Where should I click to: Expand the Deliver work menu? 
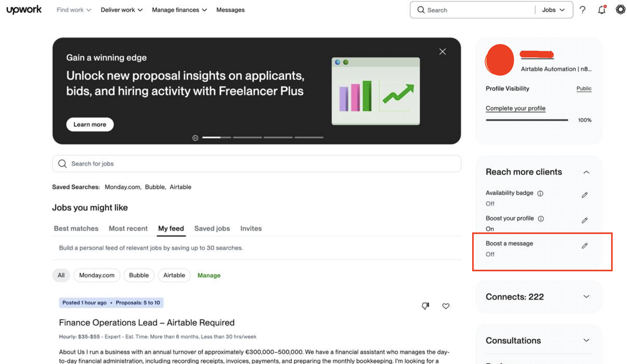click(122, 10)
